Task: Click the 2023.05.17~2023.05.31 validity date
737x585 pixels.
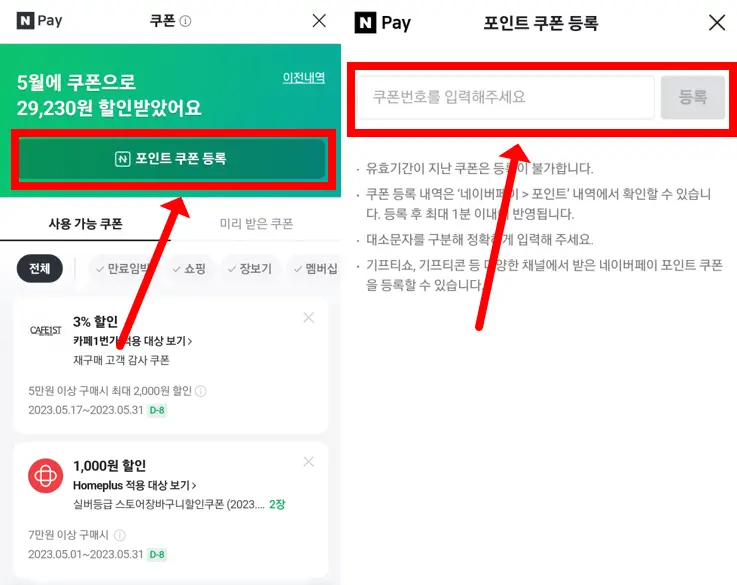Action: (86, 410)
